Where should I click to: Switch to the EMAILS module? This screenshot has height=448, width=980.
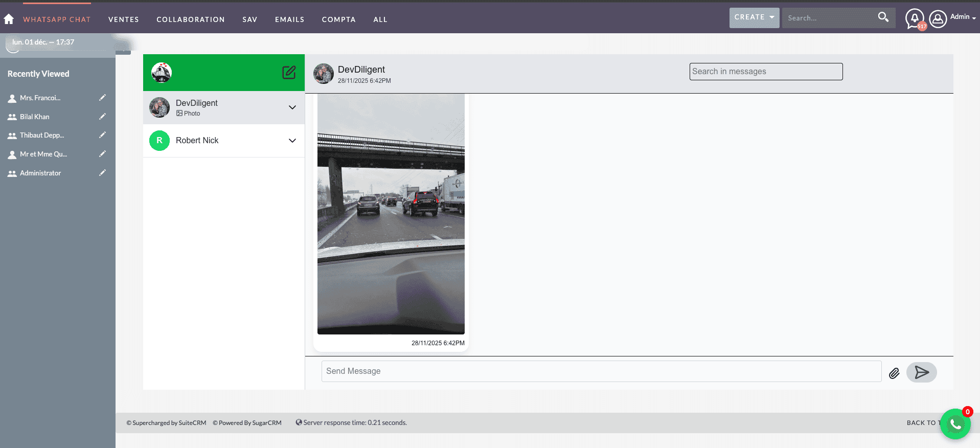point(289,19)
